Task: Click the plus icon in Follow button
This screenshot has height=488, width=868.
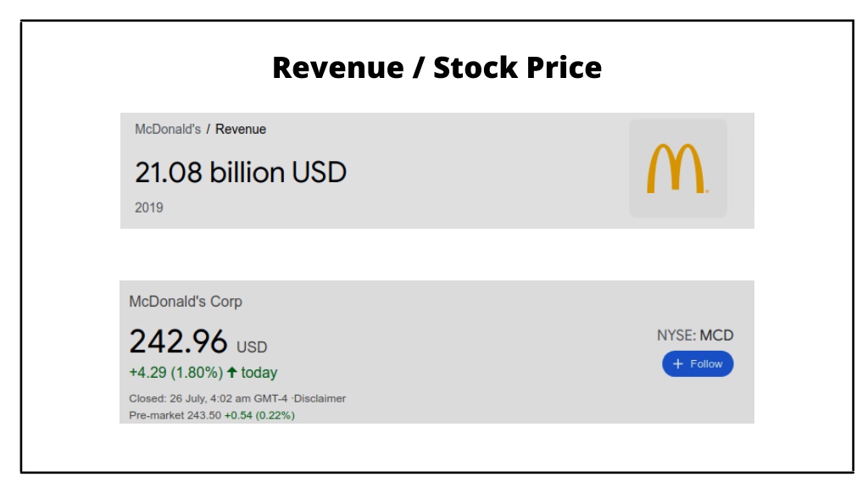Action: 677,364
